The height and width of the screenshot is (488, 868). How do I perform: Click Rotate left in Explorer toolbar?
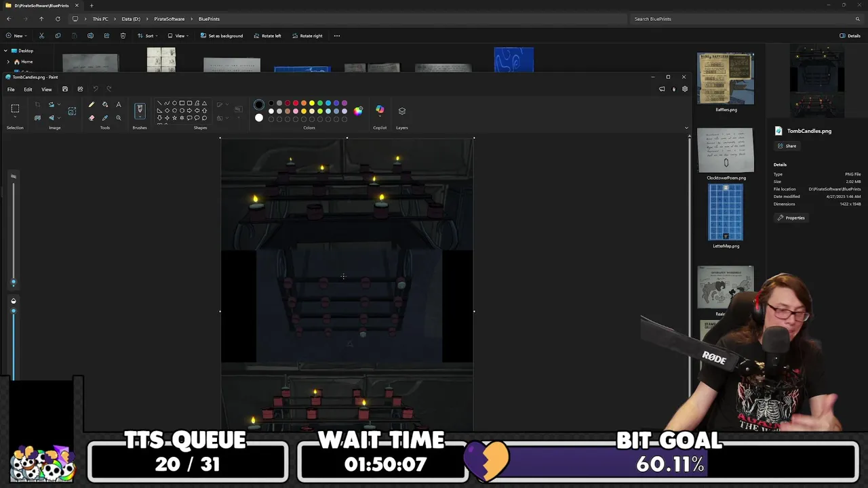pos(267,36)
